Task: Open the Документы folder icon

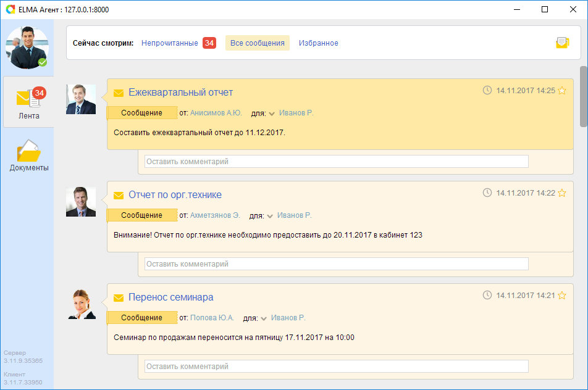Action: [28, 151]
